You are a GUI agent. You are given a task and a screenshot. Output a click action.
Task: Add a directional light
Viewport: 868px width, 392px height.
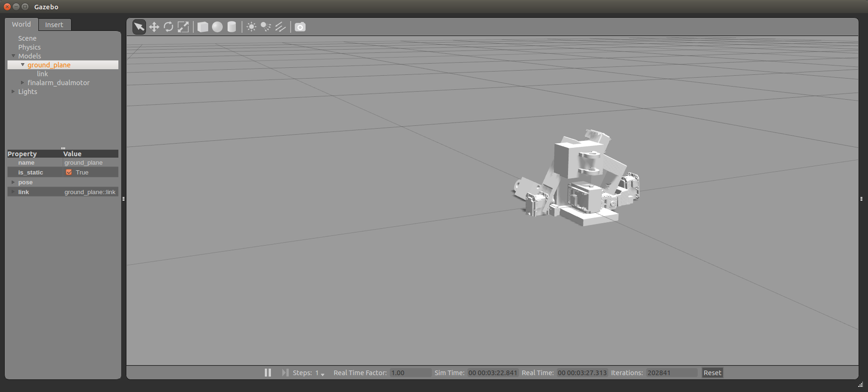pos(280,27)
